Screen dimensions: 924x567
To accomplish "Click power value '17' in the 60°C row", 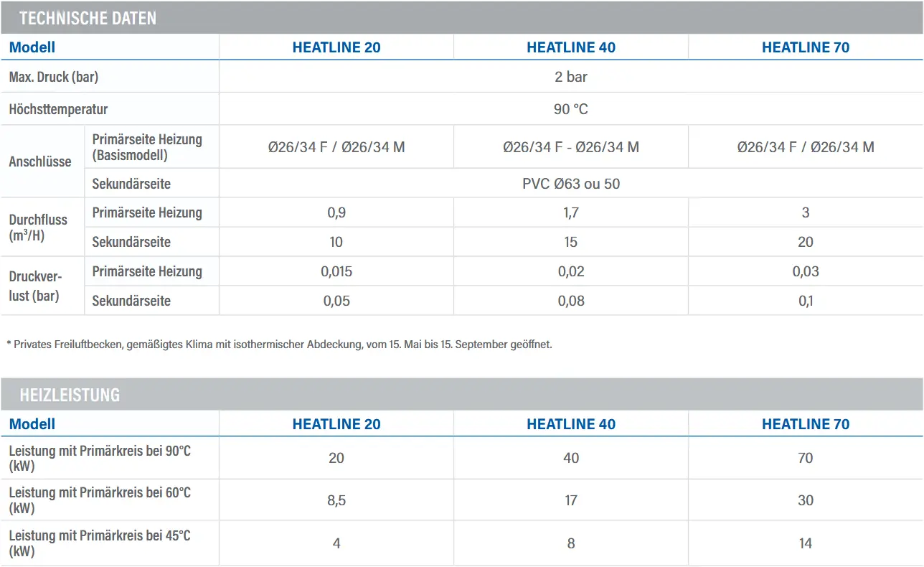I will (x=571, y=500).
